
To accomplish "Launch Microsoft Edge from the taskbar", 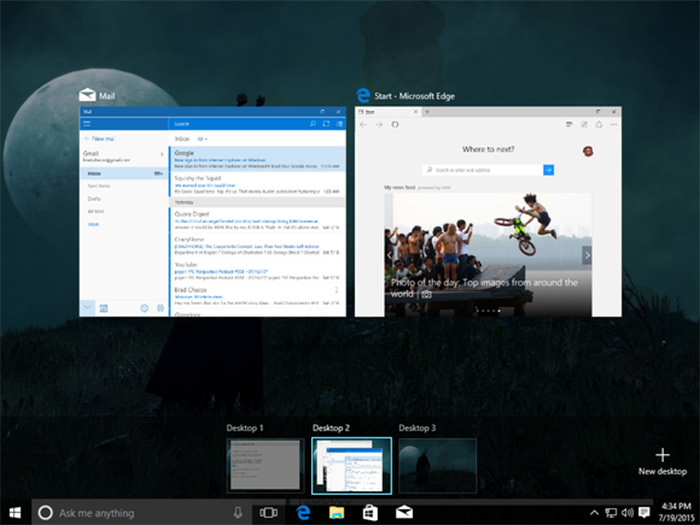I will 302,512.
